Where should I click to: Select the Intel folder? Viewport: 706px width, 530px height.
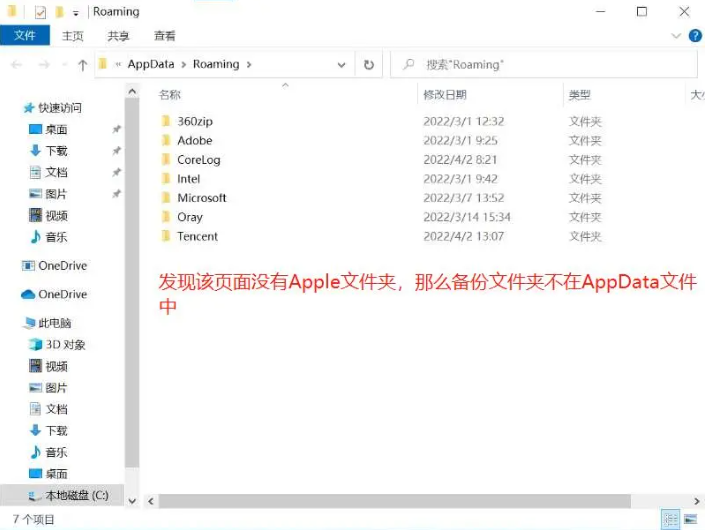(188, 179)
